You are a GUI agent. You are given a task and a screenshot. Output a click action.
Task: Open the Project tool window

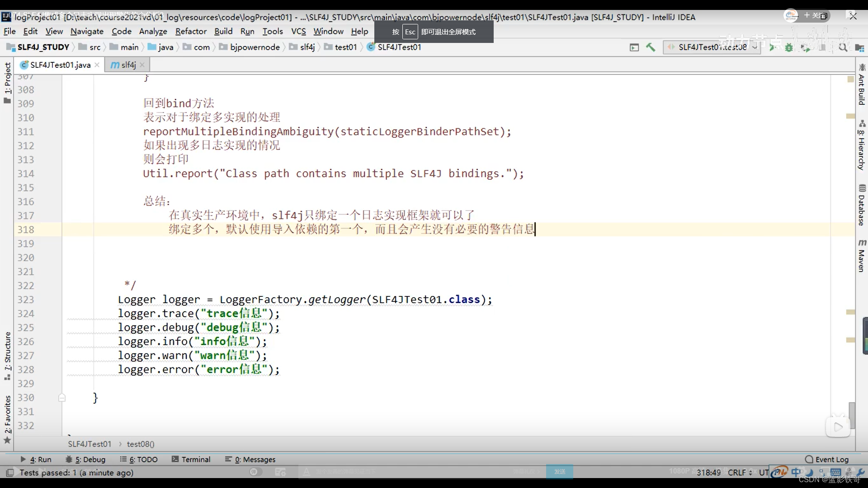tap(8, 83)
